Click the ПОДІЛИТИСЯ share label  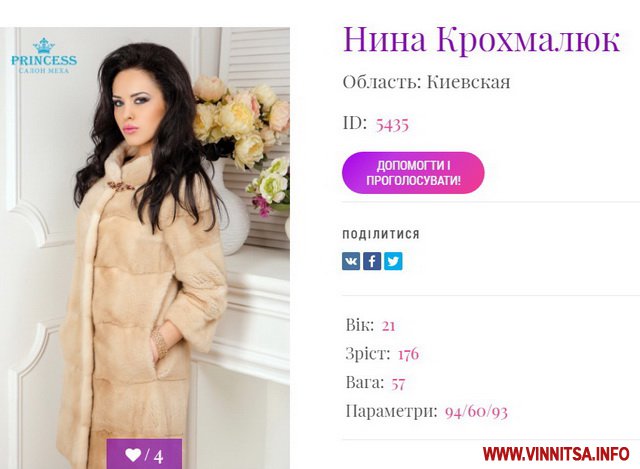click(381, 234)
